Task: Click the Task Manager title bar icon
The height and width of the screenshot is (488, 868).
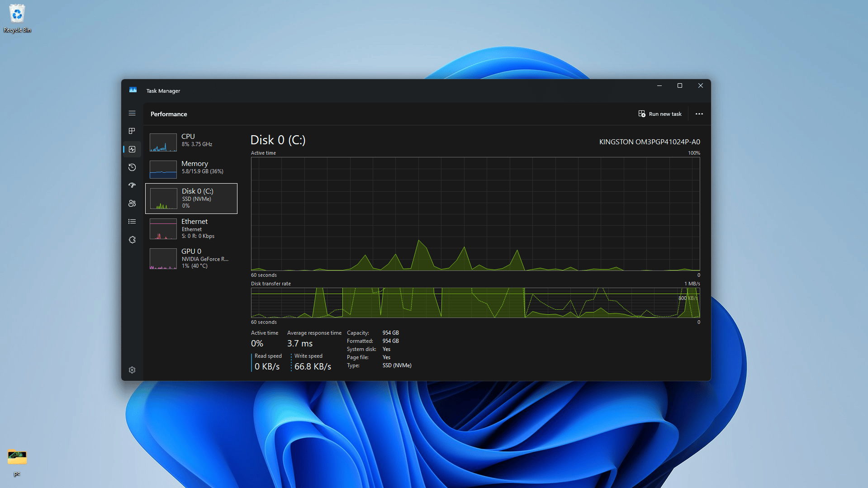Action: point(133,90)
